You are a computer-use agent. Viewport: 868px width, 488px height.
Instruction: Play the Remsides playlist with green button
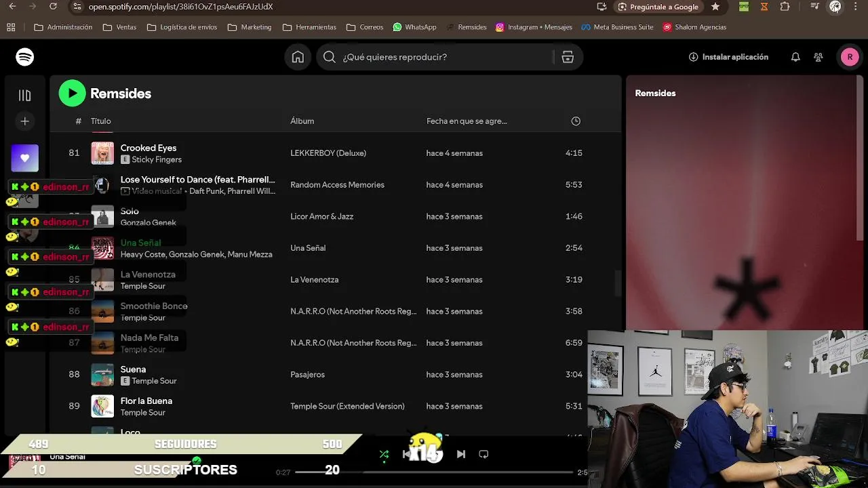pos(72,94)
